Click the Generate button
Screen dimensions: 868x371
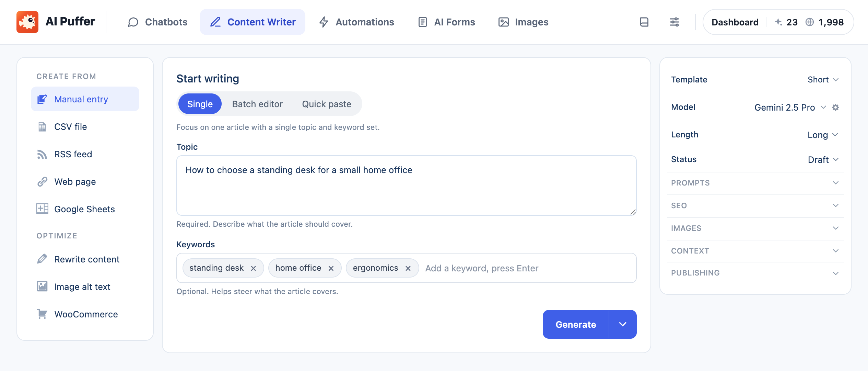pyautogui.click(x=576, y=324)
